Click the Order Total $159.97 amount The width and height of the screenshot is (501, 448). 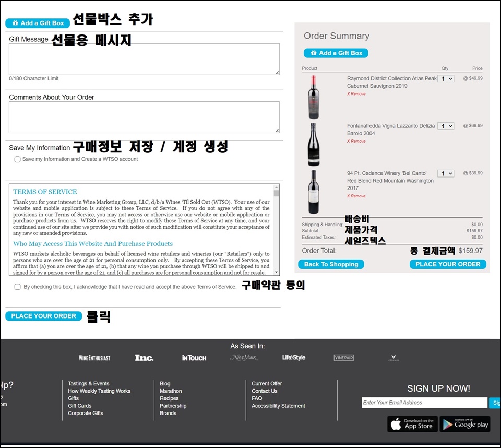tap(470, 251)
